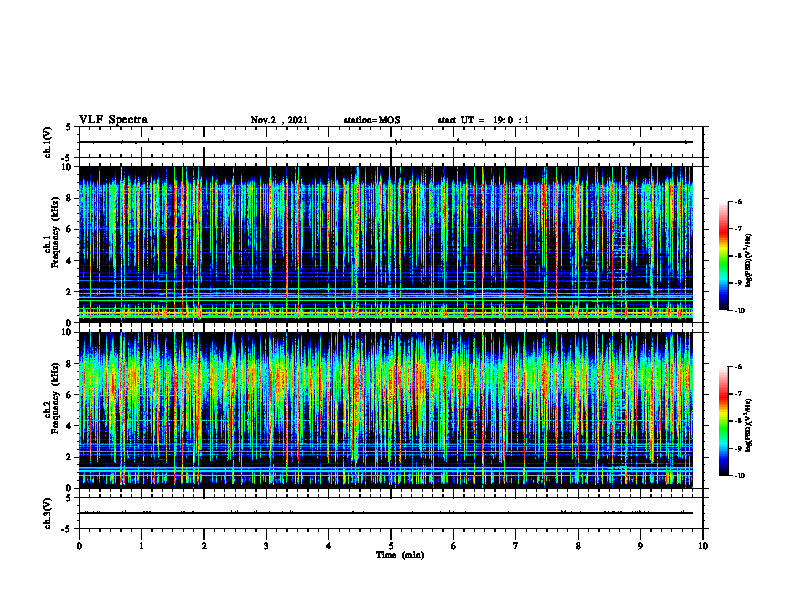The image size is (792, 612).
Task: Click the '-8' label on ch.1 color scale
Action: (738, 256)
